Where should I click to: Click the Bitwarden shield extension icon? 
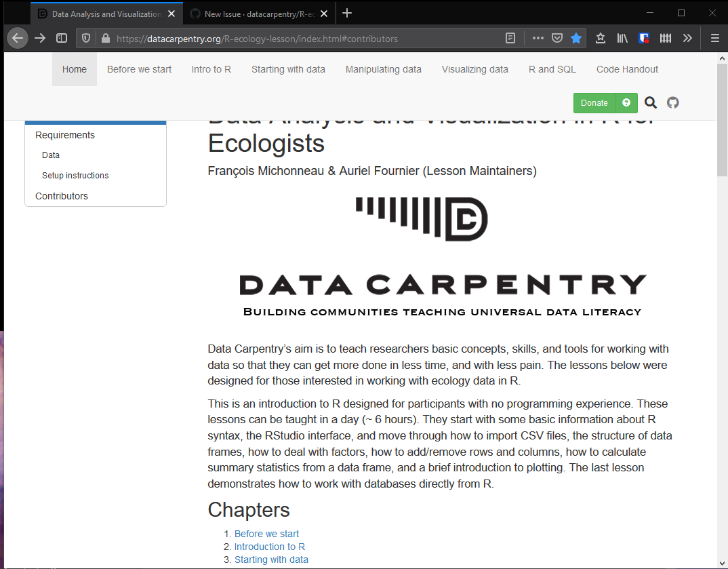643,39
